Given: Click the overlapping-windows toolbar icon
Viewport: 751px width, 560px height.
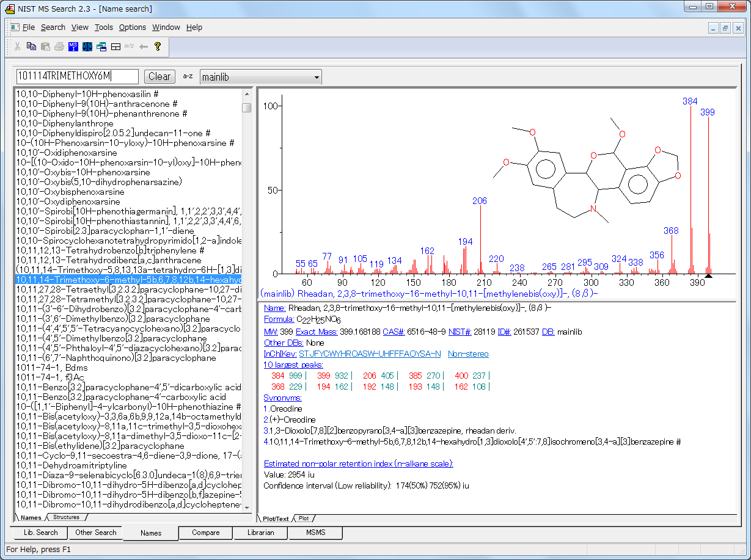Looking at the screenshot, I should click(x=101, y=46).
